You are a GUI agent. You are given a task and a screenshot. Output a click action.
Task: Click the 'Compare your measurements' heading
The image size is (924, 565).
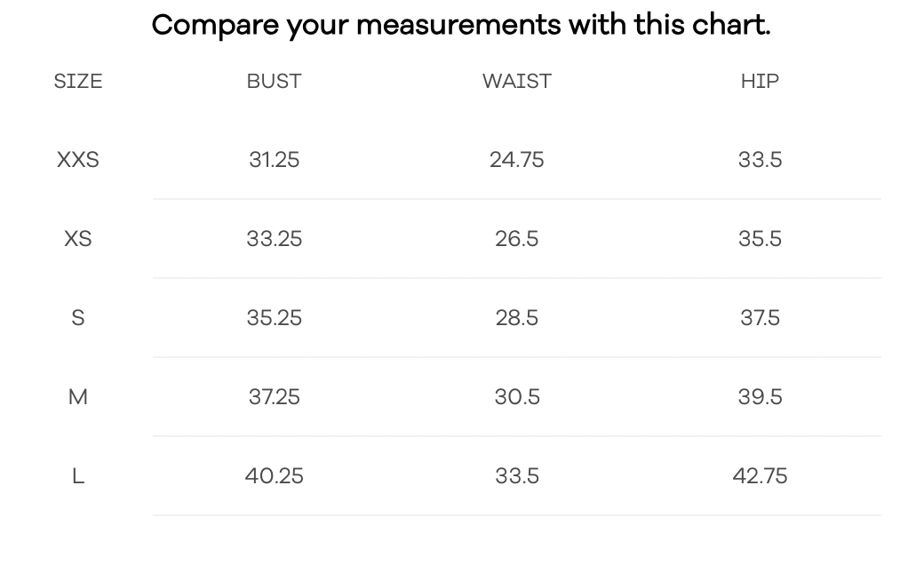click(x=460, y=25)
